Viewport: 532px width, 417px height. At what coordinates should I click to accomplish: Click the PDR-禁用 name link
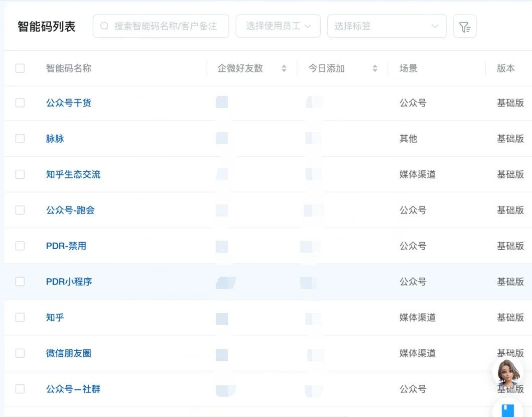click(x=66, y=246)
